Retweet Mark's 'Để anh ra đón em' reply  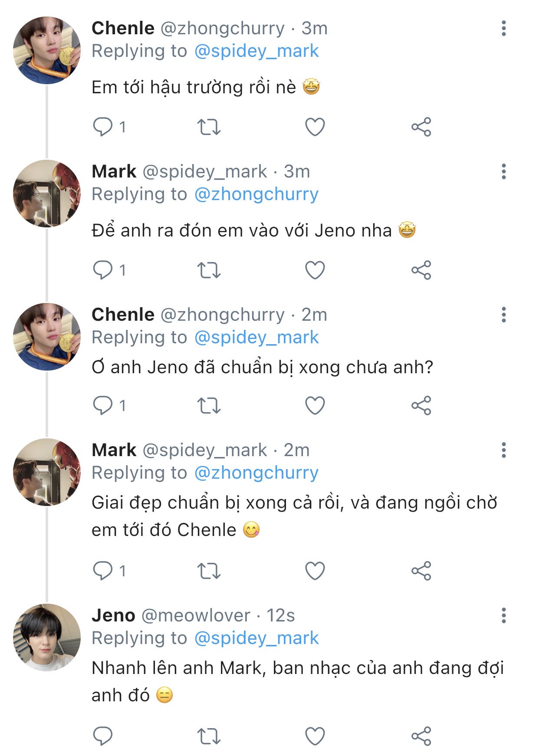pyautogui.click(x=209, y=270)
